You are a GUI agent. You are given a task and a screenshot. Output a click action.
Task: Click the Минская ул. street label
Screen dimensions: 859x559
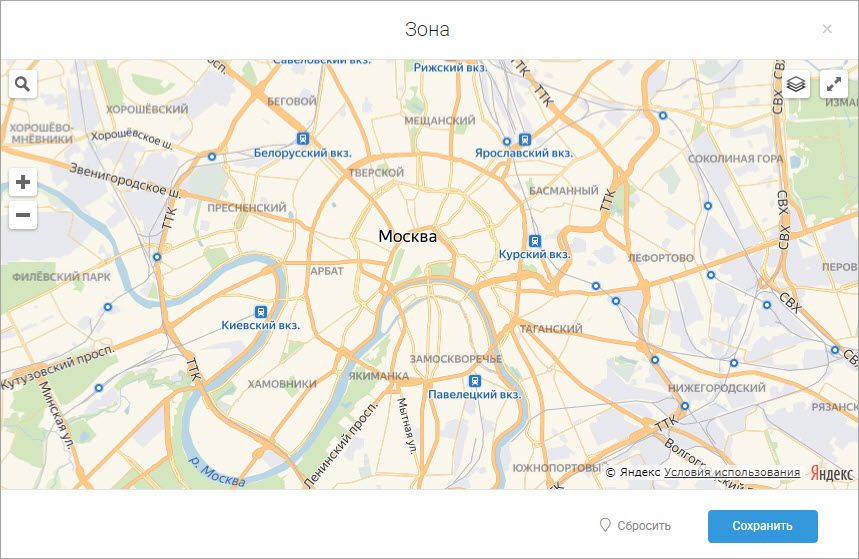coord(55,415)
